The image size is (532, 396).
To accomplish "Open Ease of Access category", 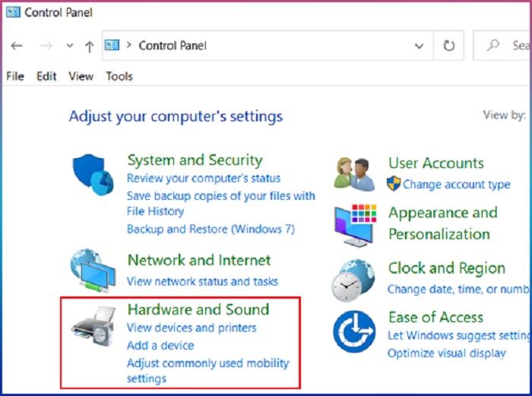I will pyautogui.click(x=435, y=317).
